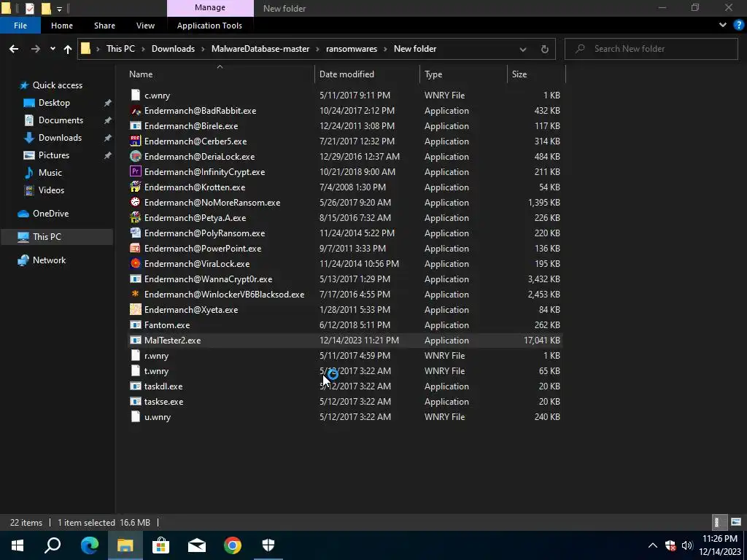Screen dimensions: 747x560
Task: Expand the quick access toolbar customize arrow
Action: (59, 9)
